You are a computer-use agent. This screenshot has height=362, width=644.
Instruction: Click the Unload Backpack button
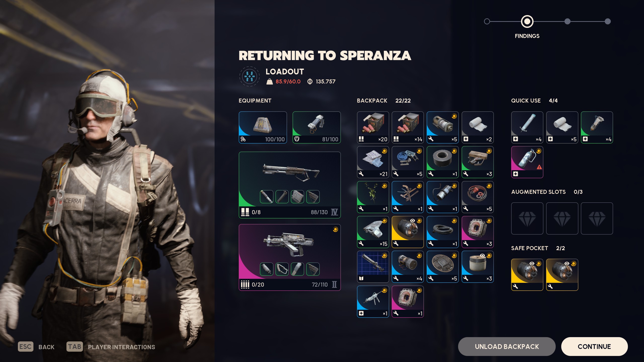[x=507, y=346]
